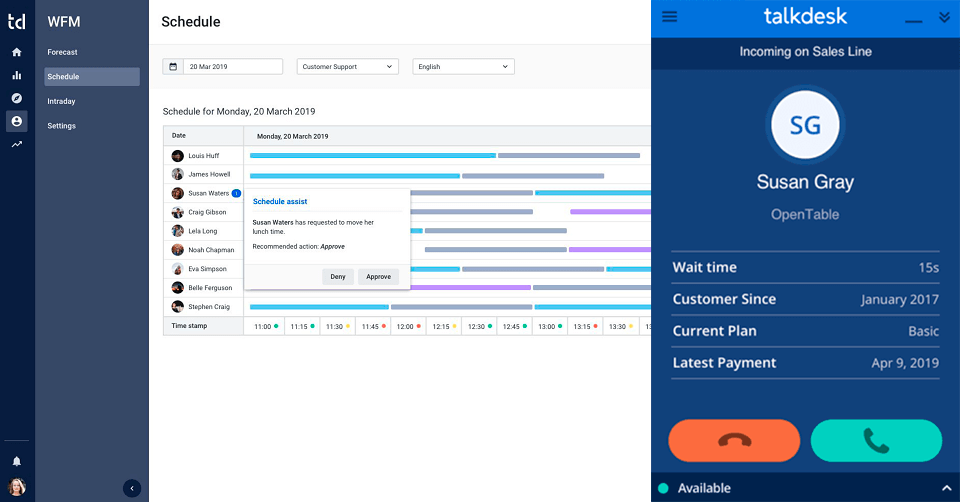Expand the Available status chevron

point(946,488)
